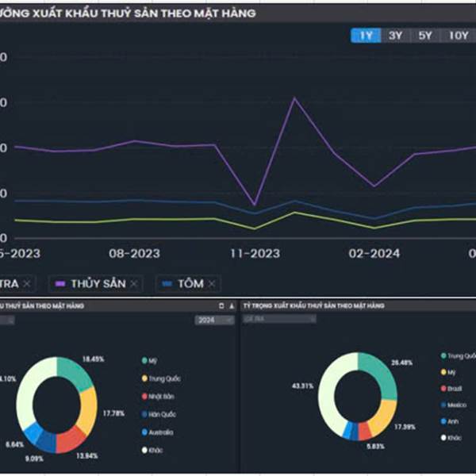
Task: Click the download icon in left donut panel header
Action: (232, 306)
